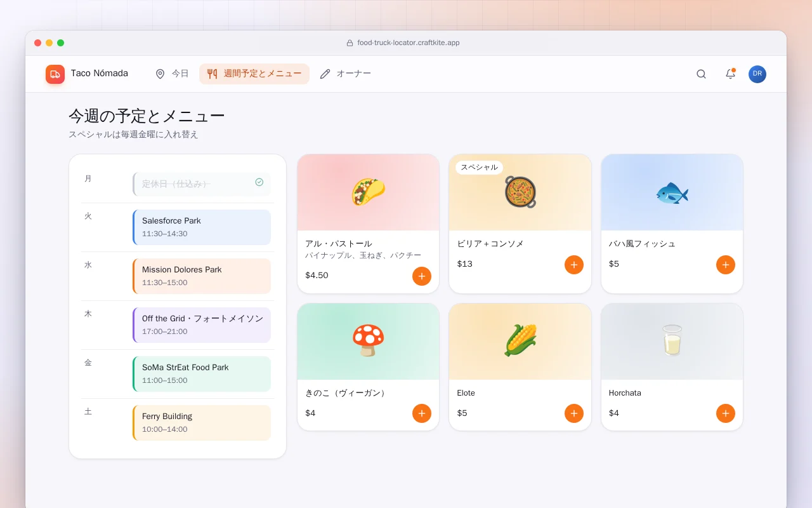Click the mushroom image for きのこ（ヴィーガン）

[368, 341]
